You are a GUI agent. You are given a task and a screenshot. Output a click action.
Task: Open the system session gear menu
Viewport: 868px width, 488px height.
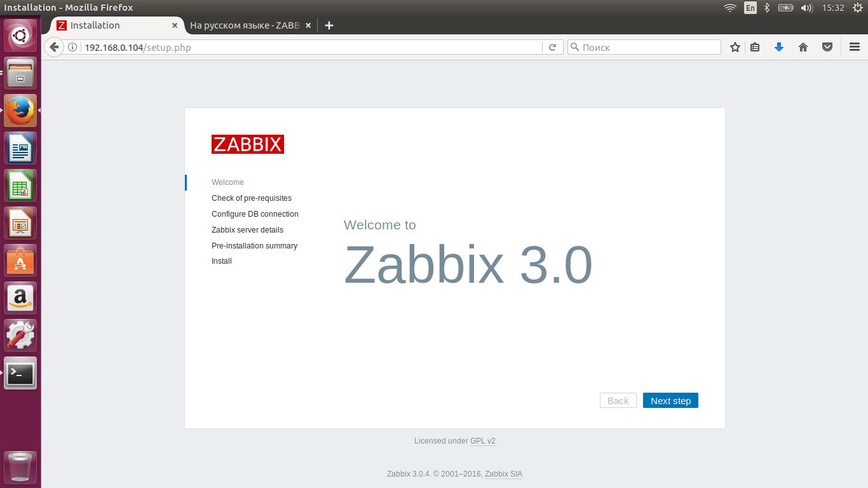(x=858, y=8)
